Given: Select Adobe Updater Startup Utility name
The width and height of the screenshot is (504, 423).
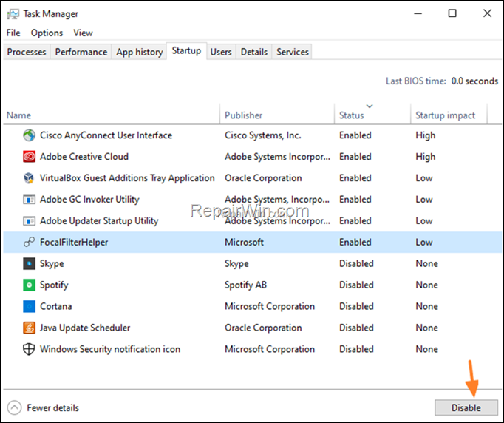Looking at the screenshot, I should [x=99, y=220].
